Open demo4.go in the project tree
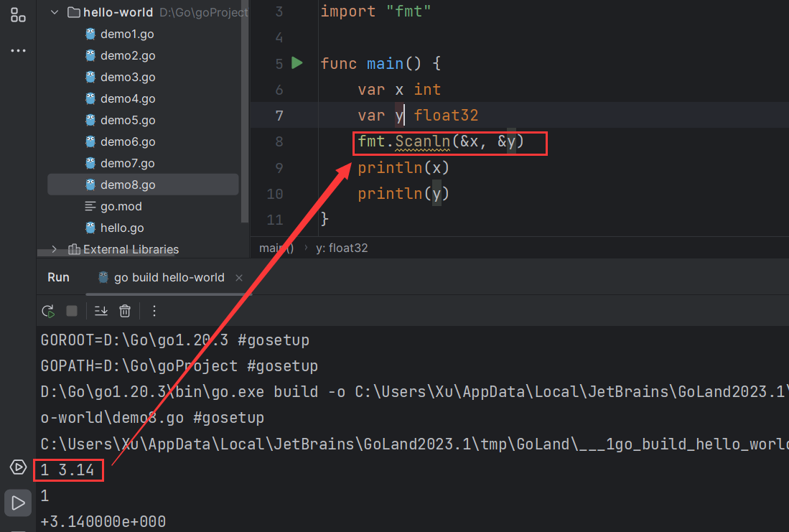Image resolution: width=789 pixels, height=532 pixels. click(127, 98)
